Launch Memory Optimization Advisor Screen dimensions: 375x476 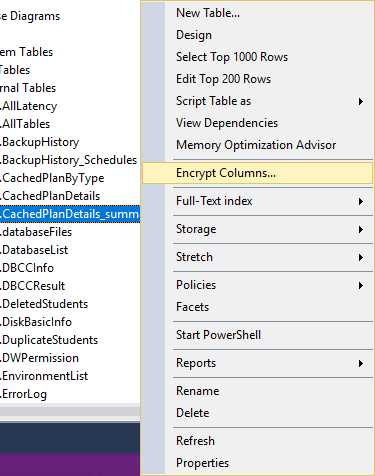(256, 145)
